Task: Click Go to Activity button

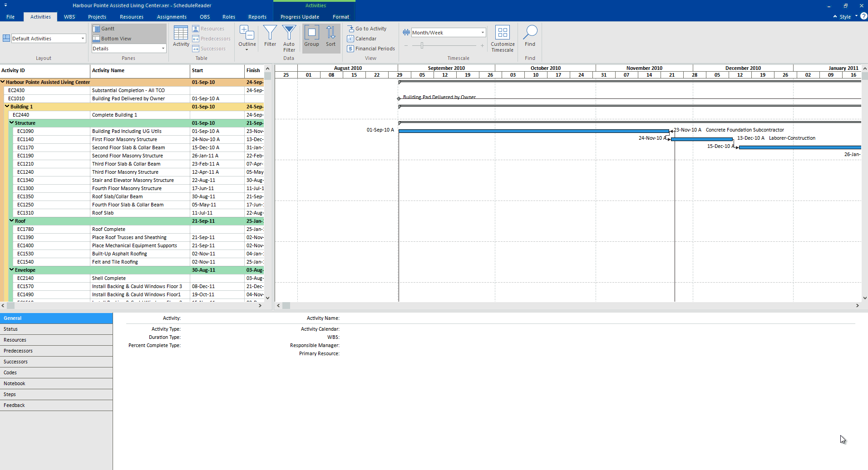Action: [x=370, y=29]
